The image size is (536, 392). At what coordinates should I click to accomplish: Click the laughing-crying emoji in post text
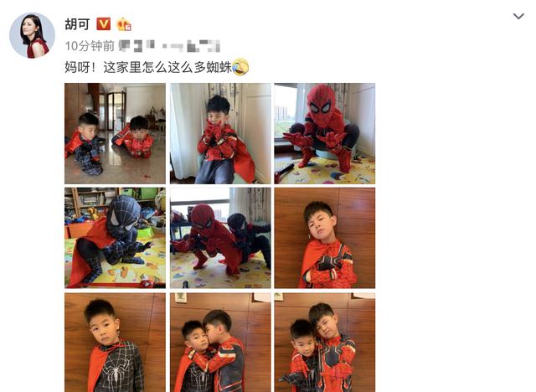(x=240, y=67)
